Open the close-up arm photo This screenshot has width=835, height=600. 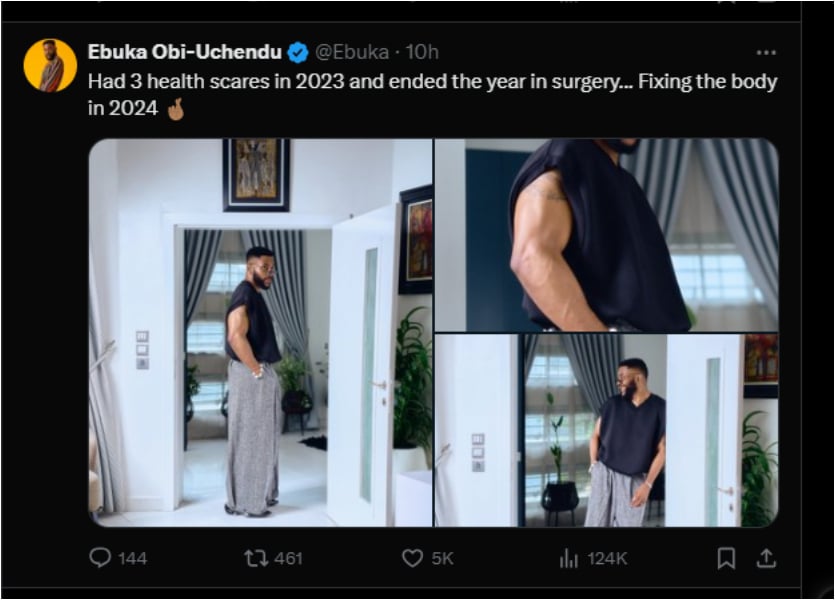(606, 234)
